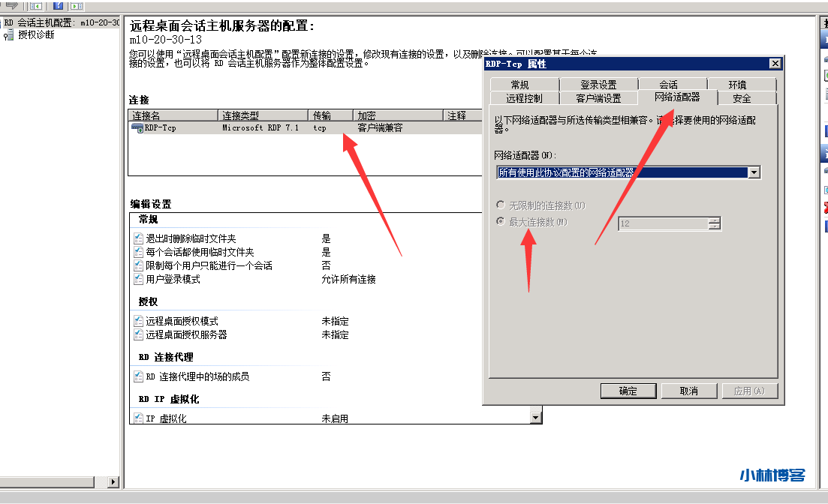Click the icon beside 限制每个用户只能进行一个会话
Screen dimensions: 828x504
tap(138, 265)
